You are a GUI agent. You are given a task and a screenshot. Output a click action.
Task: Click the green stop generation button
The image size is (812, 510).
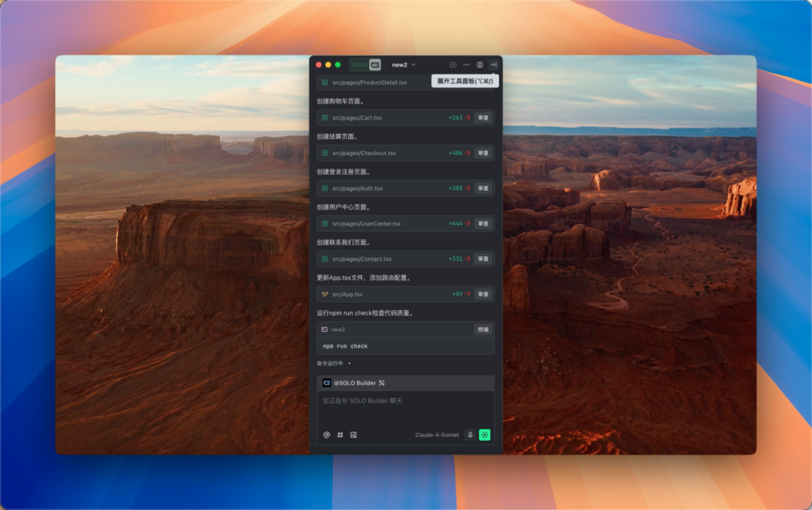pyautogui.click(x=485, y=435)
